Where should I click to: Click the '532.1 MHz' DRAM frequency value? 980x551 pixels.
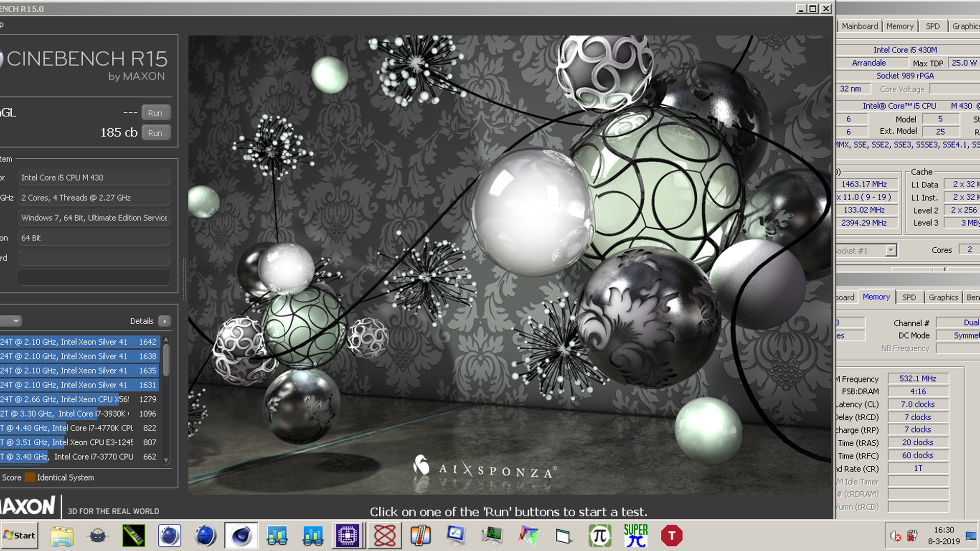click(x=918, y=379)
